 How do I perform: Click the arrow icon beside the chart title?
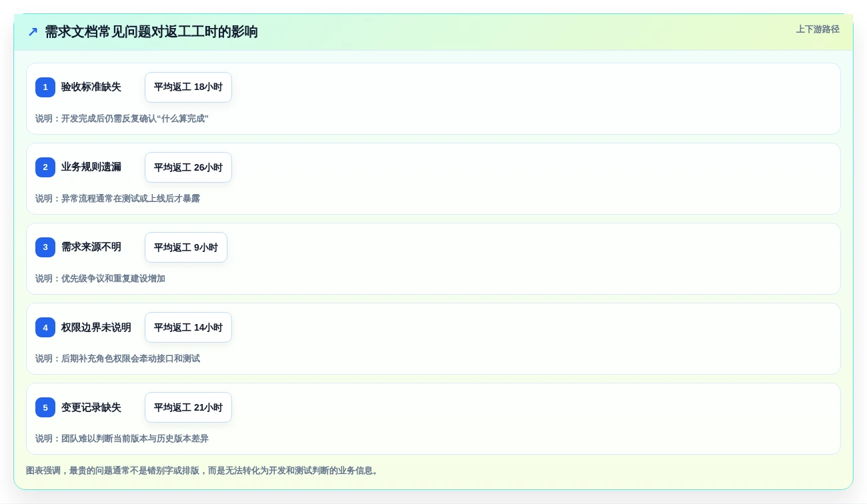pyautogui.click(x=33, y=31)
